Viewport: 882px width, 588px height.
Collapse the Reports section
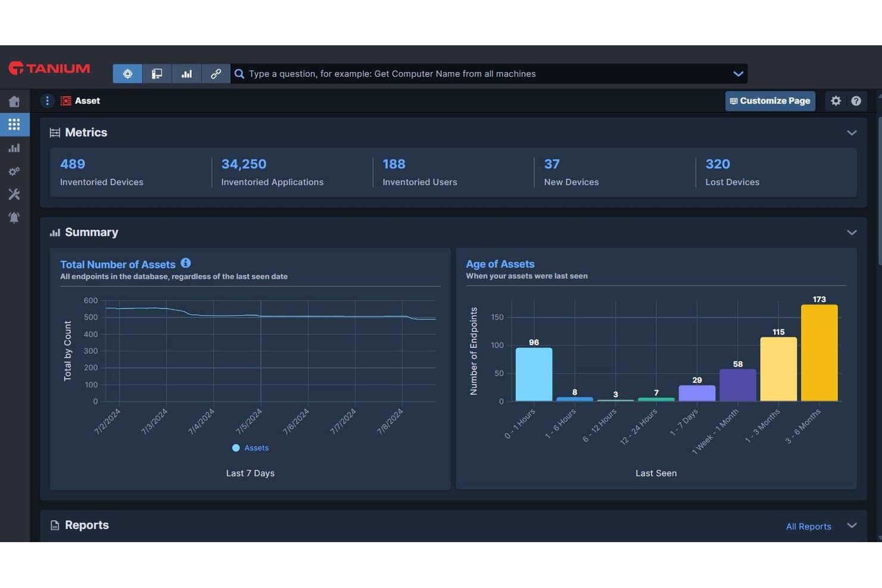[x=852, y=525]
